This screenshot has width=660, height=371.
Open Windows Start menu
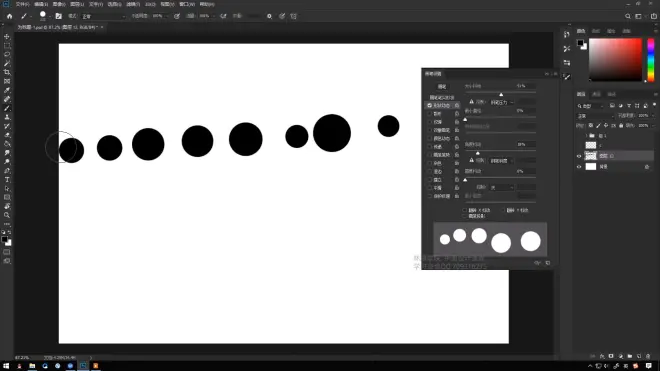6,366
